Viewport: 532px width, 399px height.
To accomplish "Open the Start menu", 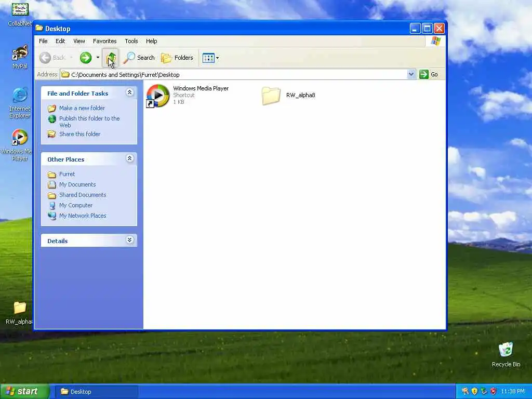I will point(25,392).
